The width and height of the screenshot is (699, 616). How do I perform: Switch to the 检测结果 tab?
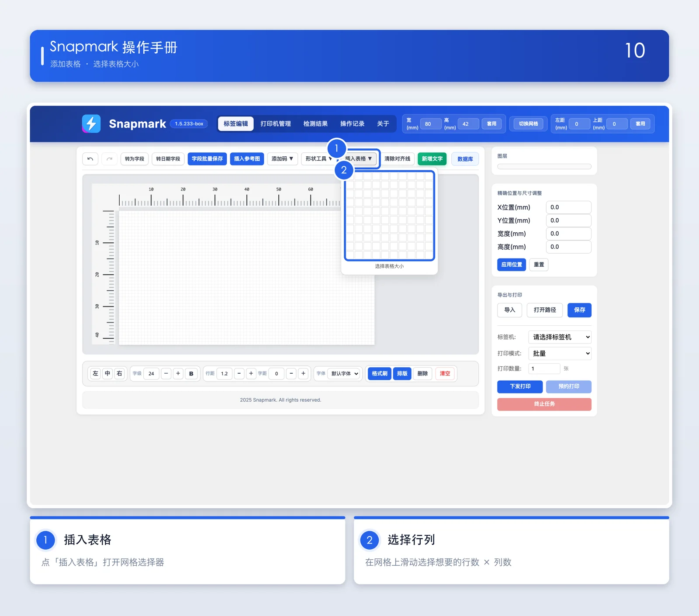[x=315, y=124]
